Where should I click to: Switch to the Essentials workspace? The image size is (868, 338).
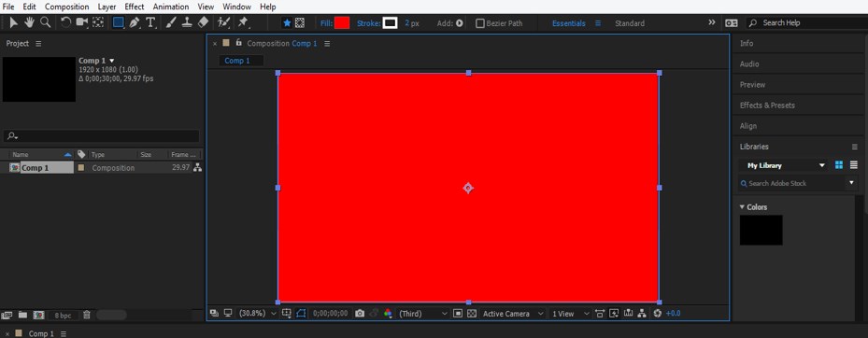568,23
